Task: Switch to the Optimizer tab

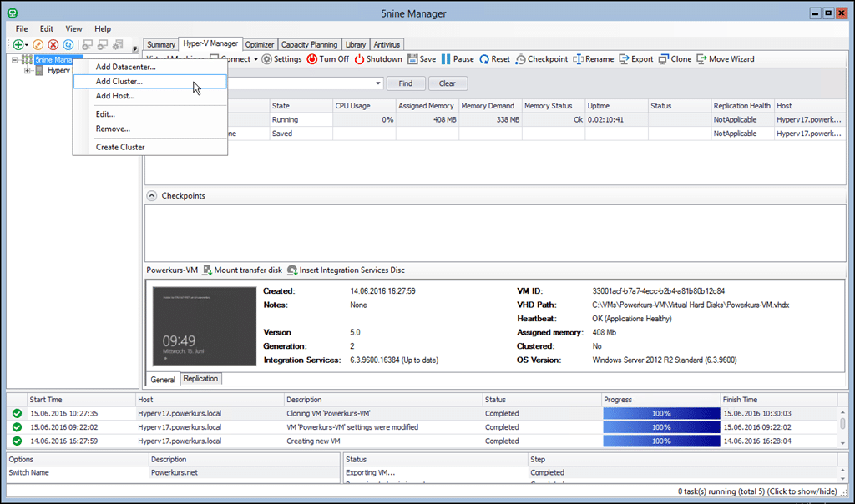Action: point(260,45)
